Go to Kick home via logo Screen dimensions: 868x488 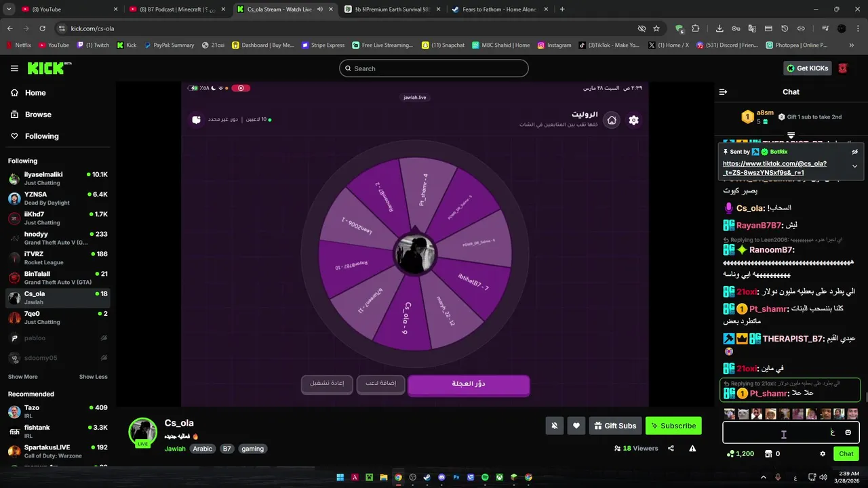(49, 68)
